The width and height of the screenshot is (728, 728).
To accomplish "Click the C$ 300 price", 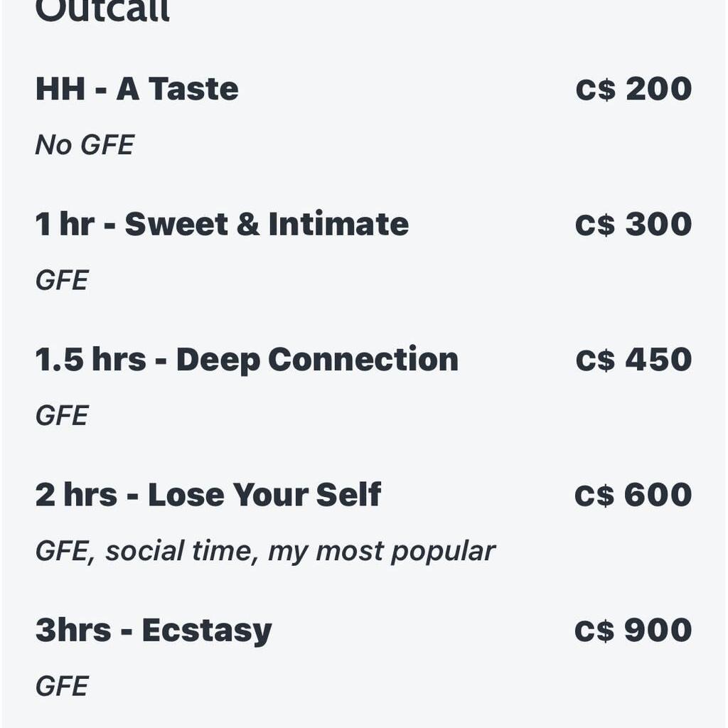I will tap(633, 225).
